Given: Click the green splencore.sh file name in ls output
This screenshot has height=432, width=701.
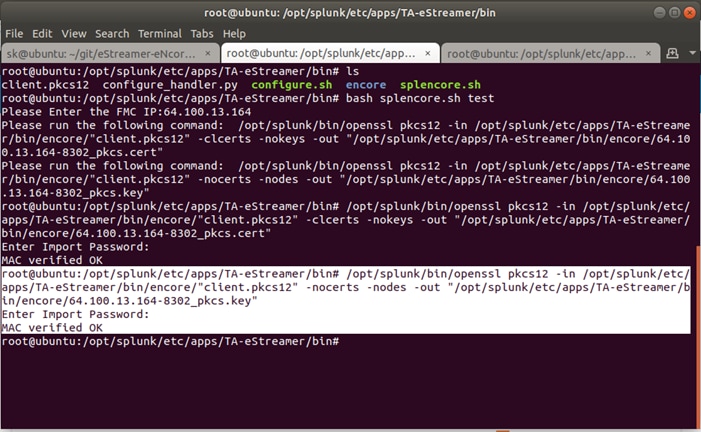Looking at the screenshot, I should (x=440, y=85).
